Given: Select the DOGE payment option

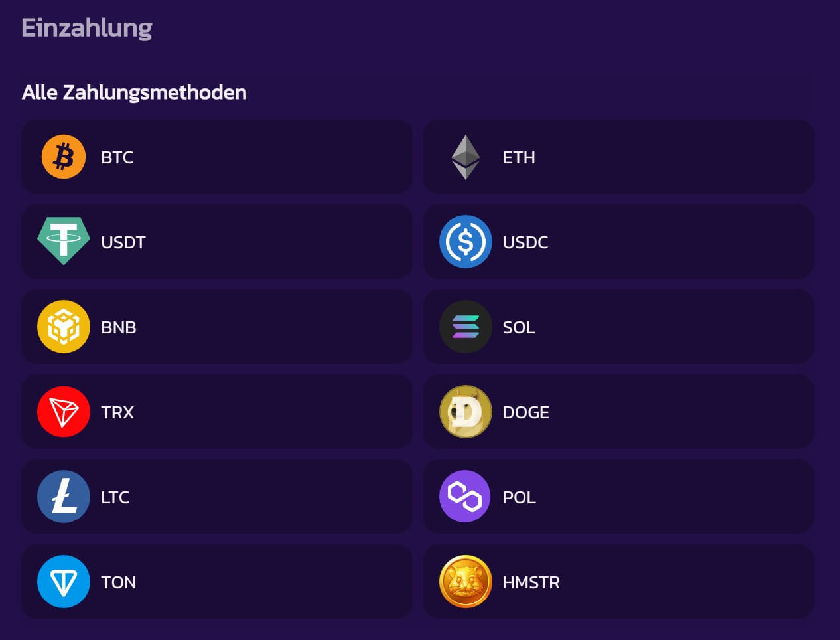Looking at the screenshot, I should tap(618, 412).
